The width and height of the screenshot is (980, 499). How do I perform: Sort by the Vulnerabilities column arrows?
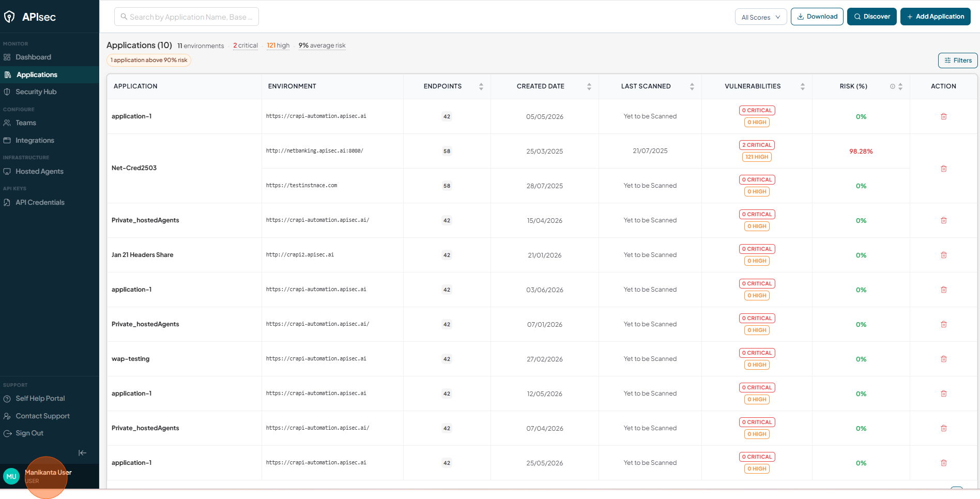(803, 86)
